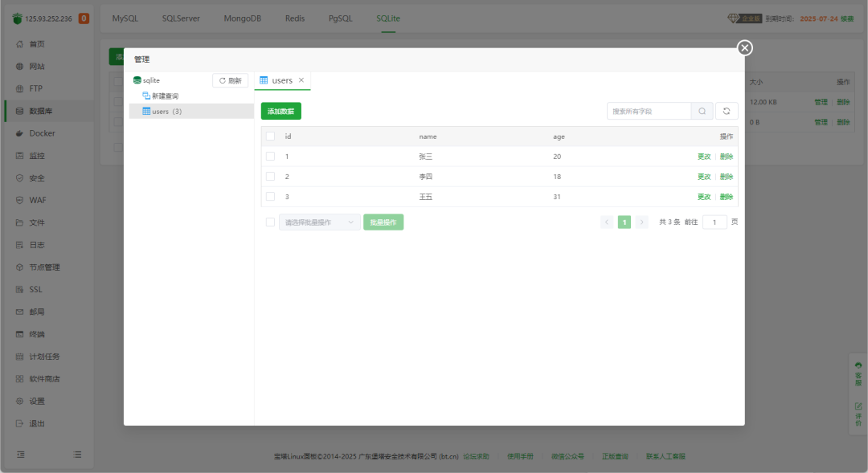
Task: Click the 续费 renew link at top right
Action: tap(847, 18)
